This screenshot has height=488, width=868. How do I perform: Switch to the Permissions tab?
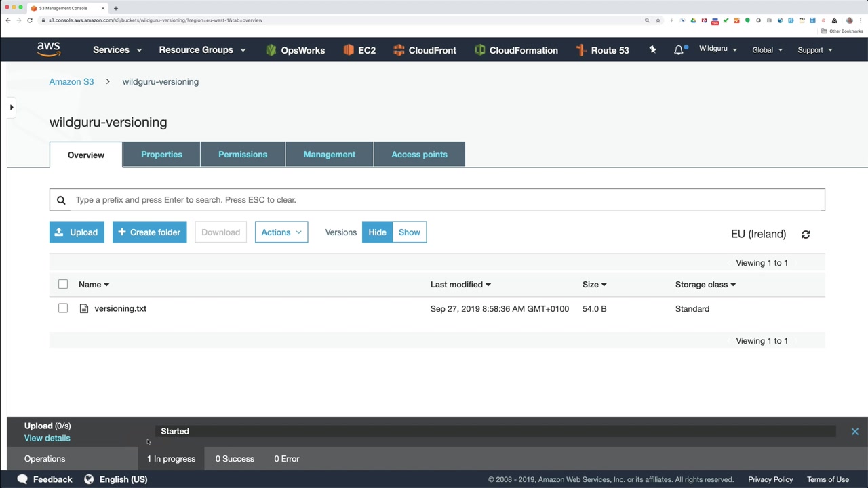243,155
